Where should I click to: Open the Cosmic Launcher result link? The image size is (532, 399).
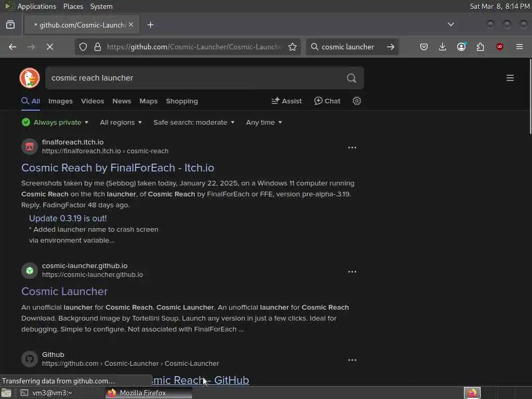coord(64,291)
